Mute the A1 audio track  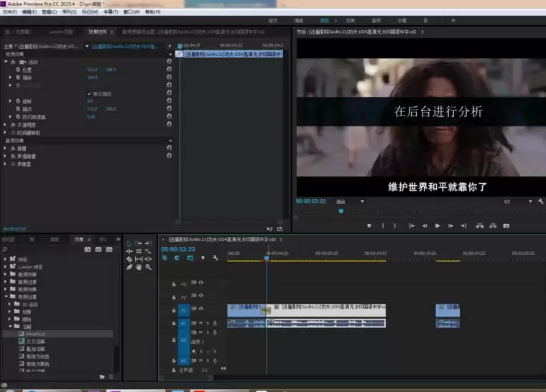(200, 323)
